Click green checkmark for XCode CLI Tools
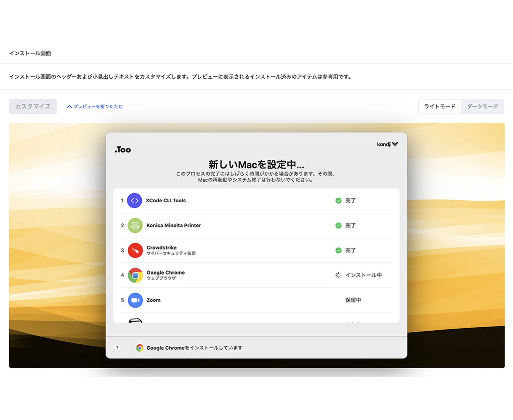 pyautogui.click(x=338, y=200)
